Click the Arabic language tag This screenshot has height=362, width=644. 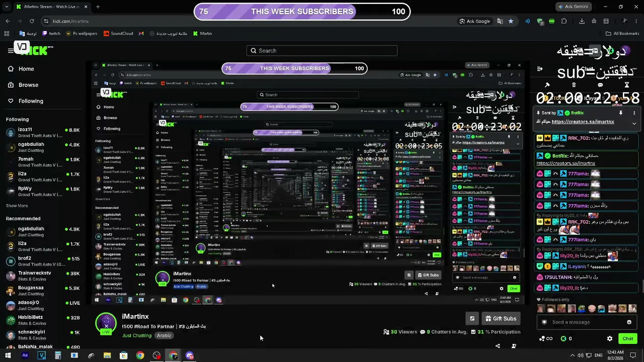coord(164,335)
